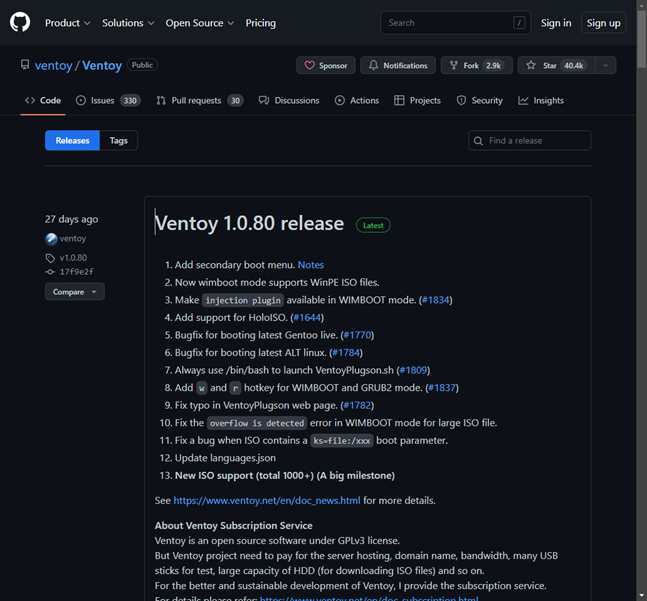Click the Insights graph icon

(523, 100)
